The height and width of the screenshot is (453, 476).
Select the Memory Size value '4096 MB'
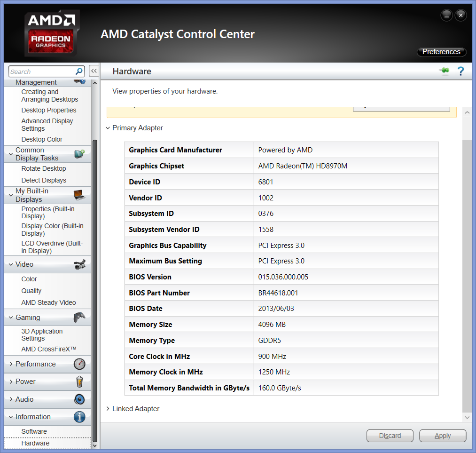(272, 325)
